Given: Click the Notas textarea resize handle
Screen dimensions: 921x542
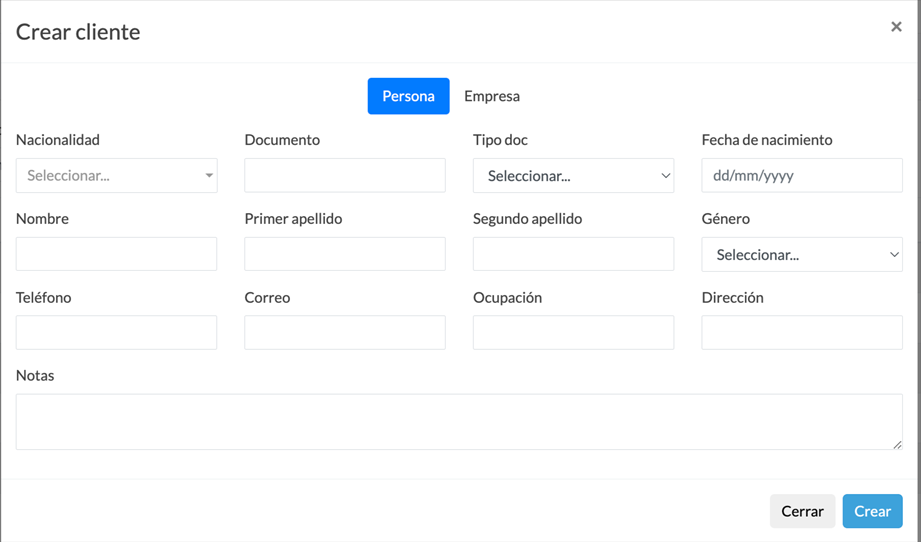Looking at the screenshot, I should (897, 445).
